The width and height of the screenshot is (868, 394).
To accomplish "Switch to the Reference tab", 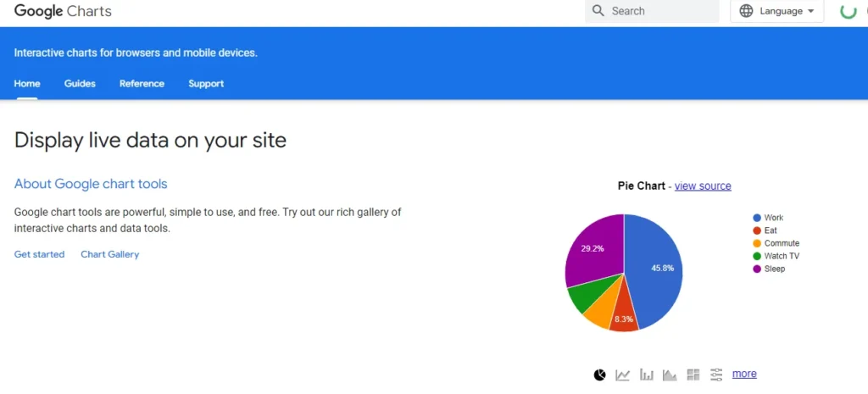I will (x=142, y=84).
